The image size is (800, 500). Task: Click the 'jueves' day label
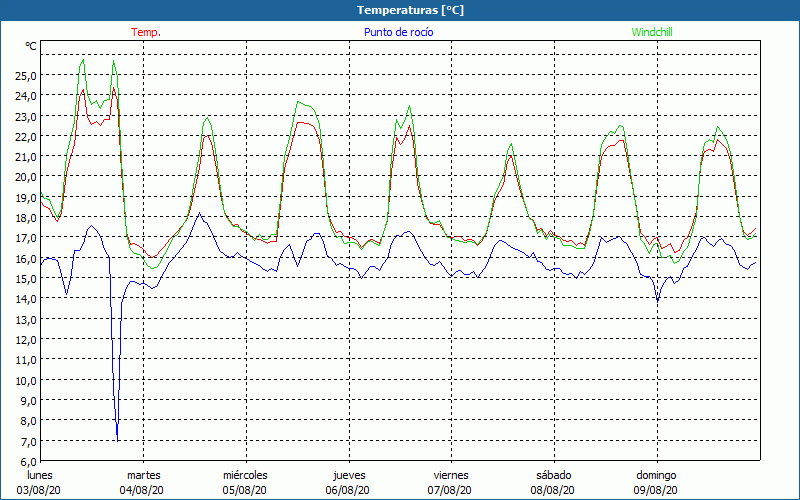349,475
